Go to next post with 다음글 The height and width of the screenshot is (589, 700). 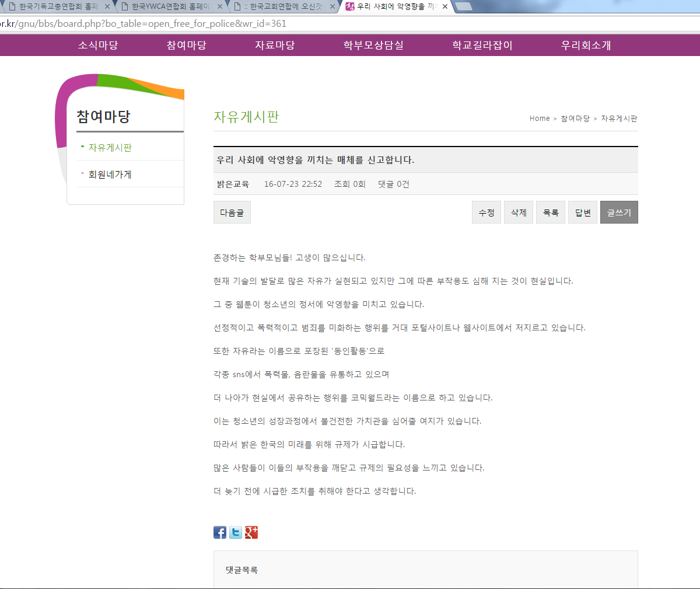(232, 212)
